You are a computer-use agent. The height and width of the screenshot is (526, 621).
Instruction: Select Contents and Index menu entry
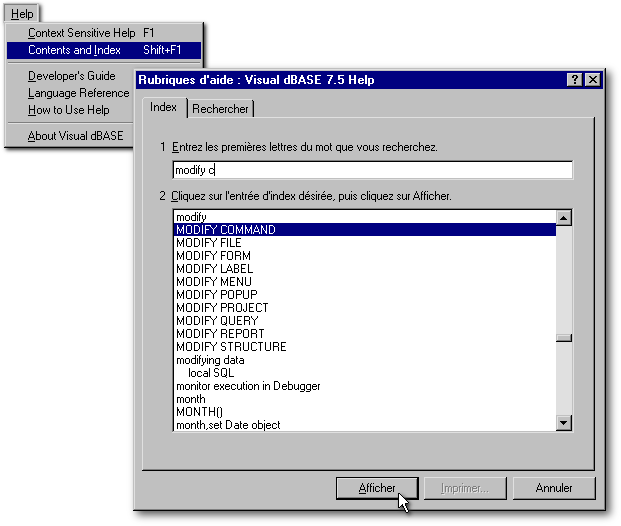[104, 50]
